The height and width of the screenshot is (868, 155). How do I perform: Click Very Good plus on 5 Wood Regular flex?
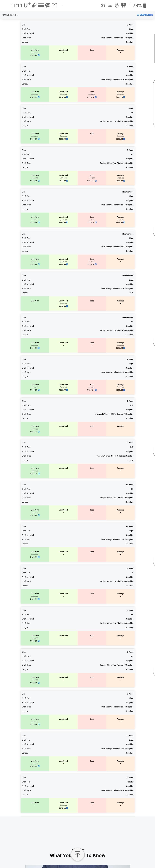tap(67, 808)
